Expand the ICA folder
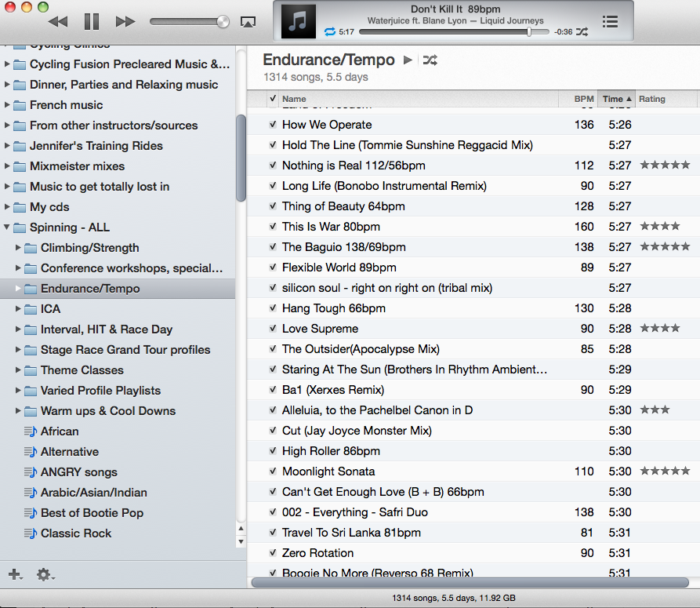700x608 pixels. 18,308
